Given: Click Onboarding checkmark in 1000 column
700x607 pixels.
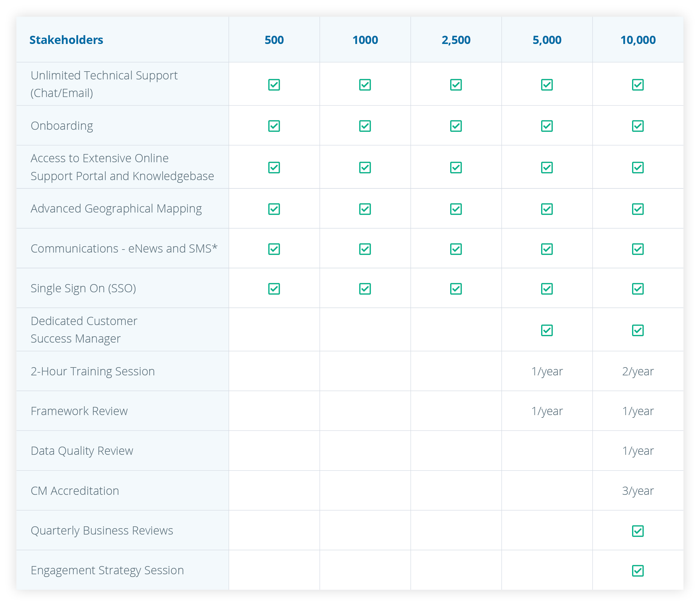Looking at the screenshot, I should pos(365,126).
